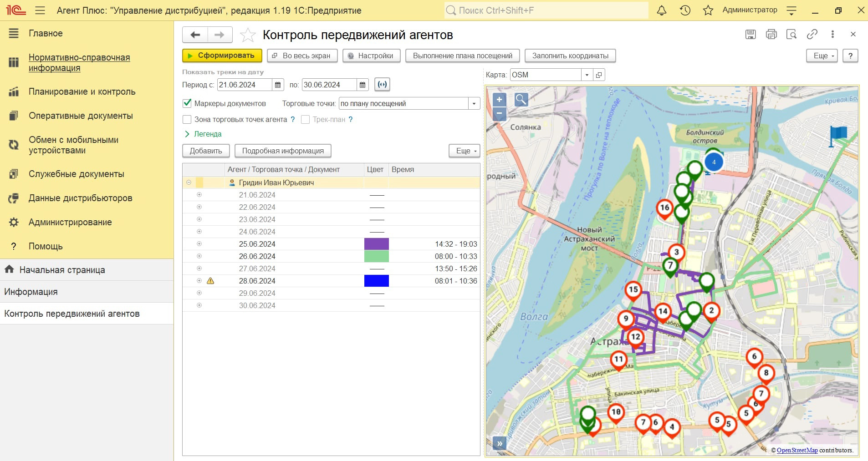Image resolution: width=868 pixels, height=461 pixels.
Task: Click the notifications bell icon
Action: [x=661, y=10]
